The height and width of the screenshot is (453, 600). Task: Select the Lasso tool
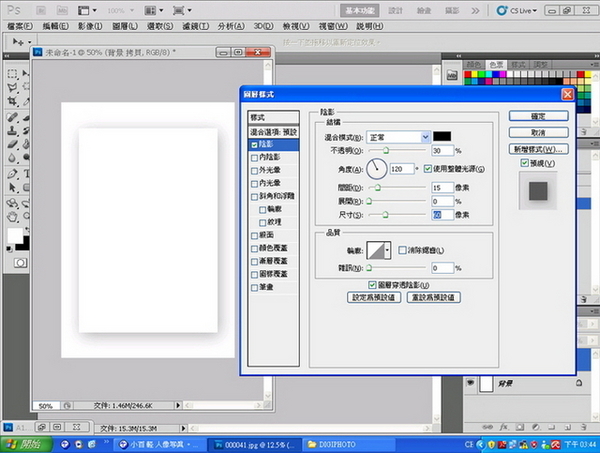coord(12,87)
